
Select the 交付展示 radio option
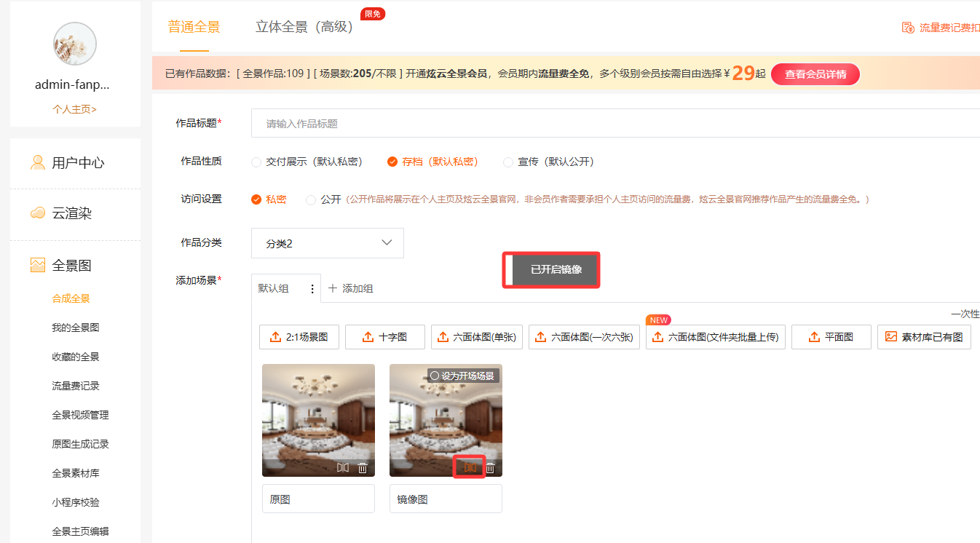[256, 162]
